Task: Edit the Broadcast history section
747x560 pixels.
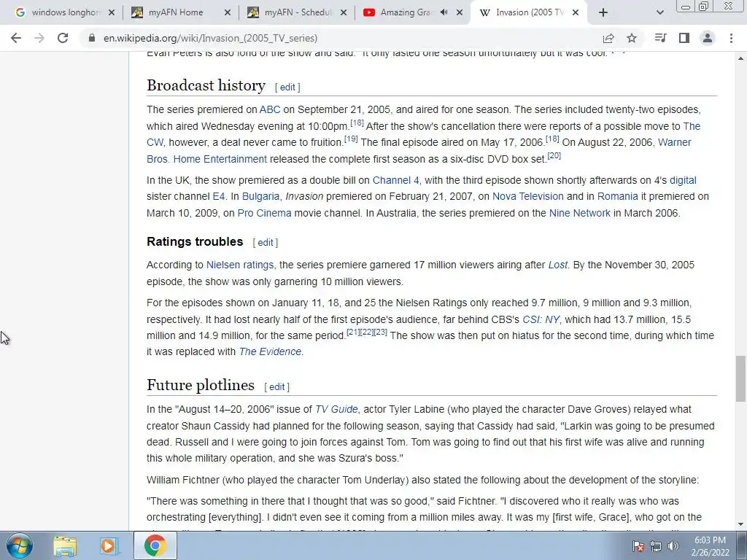Action: tap(287, 87)
